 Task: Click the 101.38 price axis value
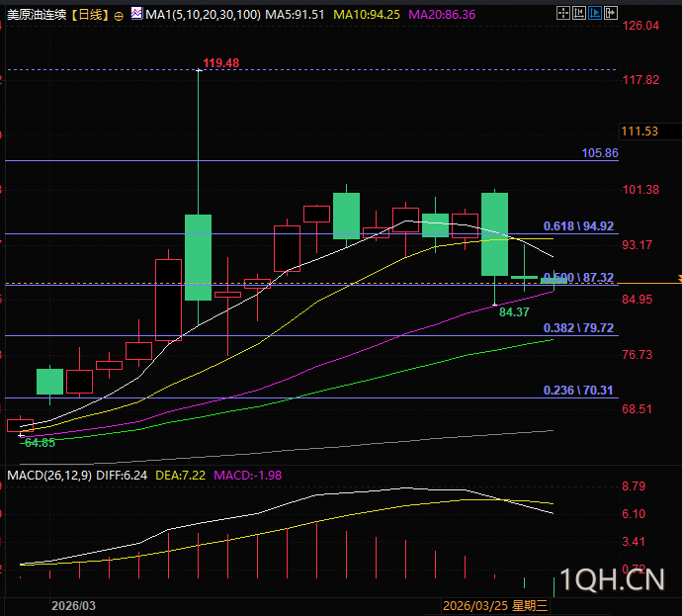click(x=640, y=190)
